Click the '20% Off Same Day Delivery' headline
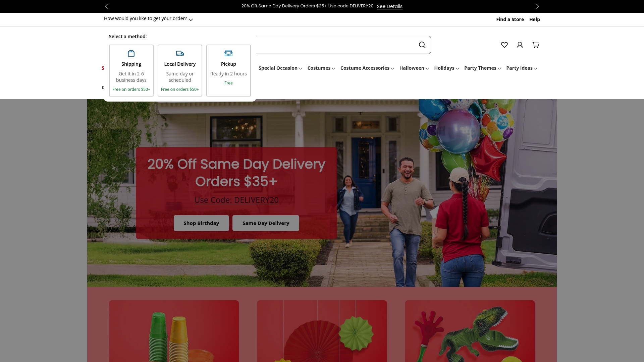Screen dimensions: 644x362 [x=236, y=173]
